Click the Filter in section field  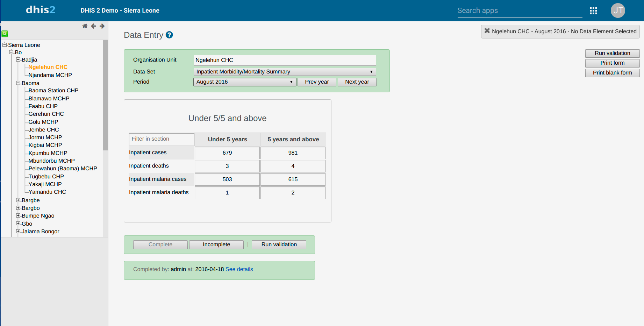click(x=161, y=139)
